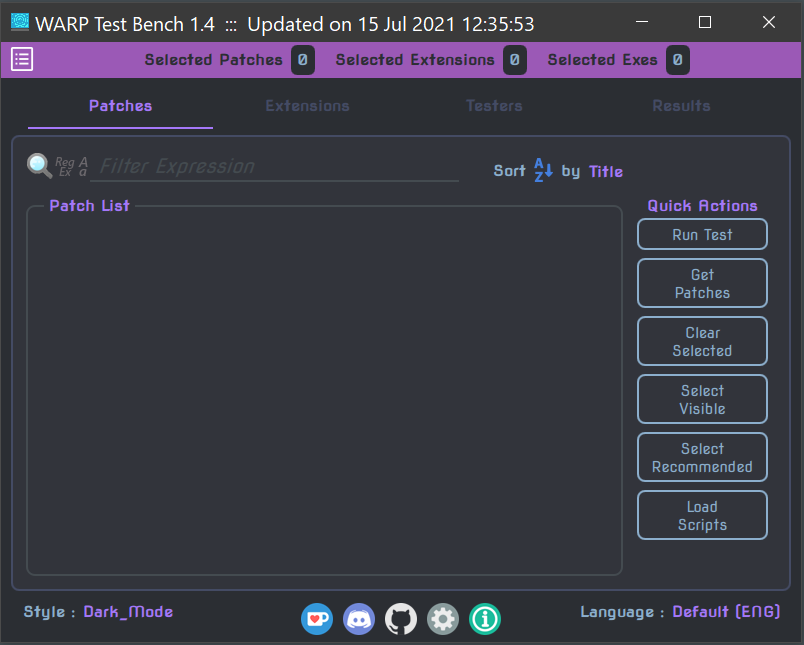
Task: Click the "Style :" label
Action: click(x=50, y=612)
